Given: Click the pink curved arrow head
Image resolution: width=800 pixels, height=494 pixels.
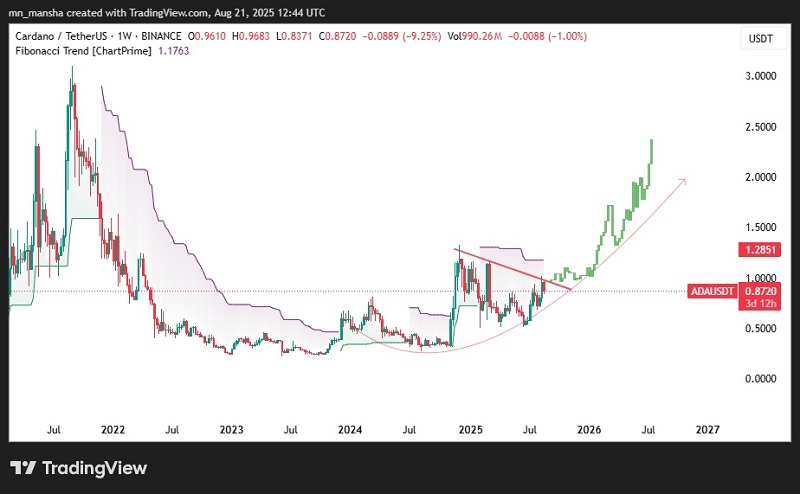Looking at the screenshot, I should tap(684, 181).
